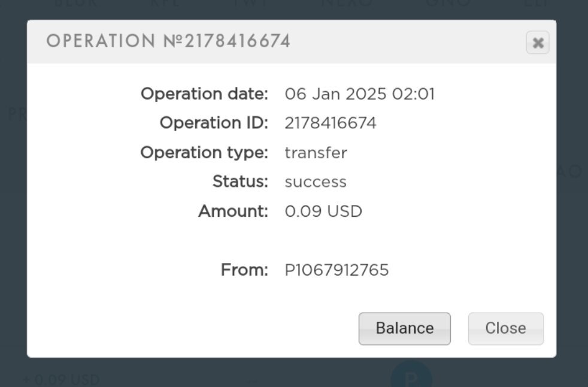588x387 pixels.
Task: Click the success status text
Action: 316,182
